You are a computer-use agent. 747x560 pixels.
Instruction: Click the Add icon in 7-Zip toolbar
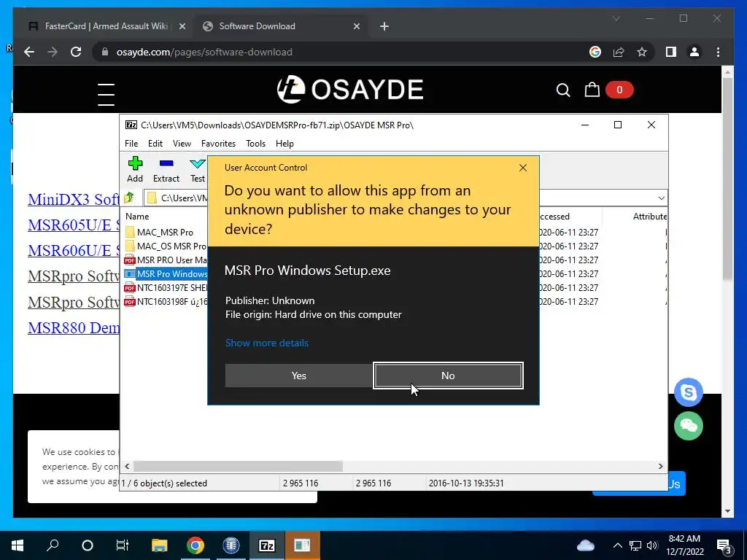(x=135, y=169)
